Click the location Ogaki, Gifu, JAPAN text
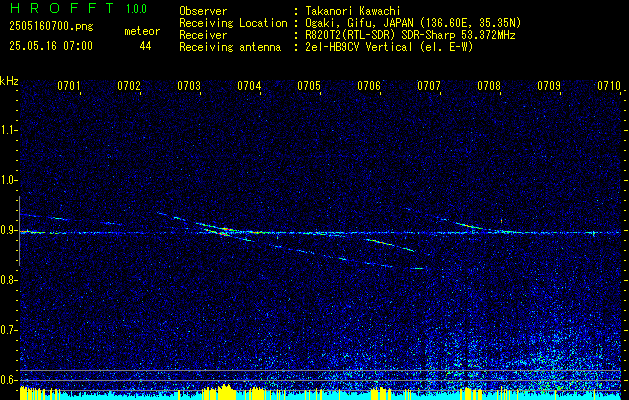Viewport: 629px width, 400px height. pyautogui.click(x=413, y=23)
